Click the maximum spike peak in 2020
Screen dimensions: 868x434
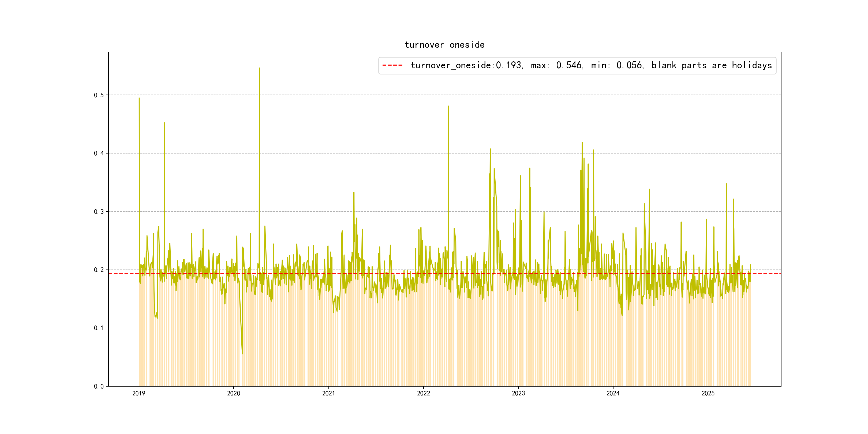click(259, 68)
